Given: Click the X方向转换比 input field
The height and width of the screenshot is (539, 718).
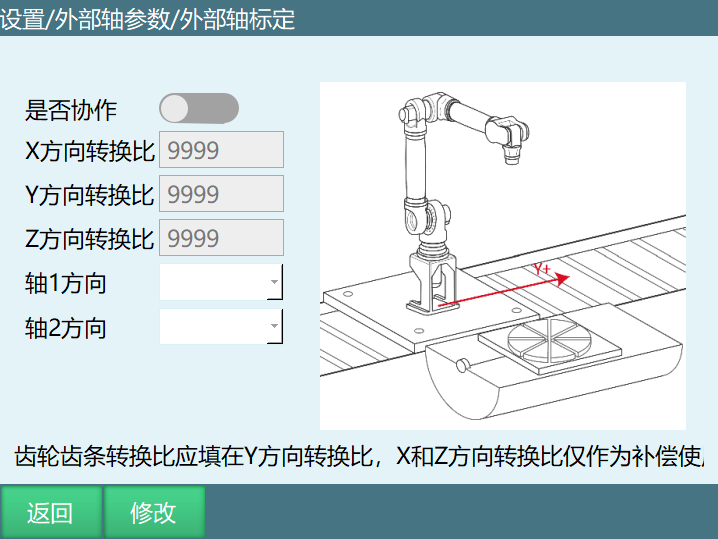Looking at the screenshot, I should [x=221, y=150].
